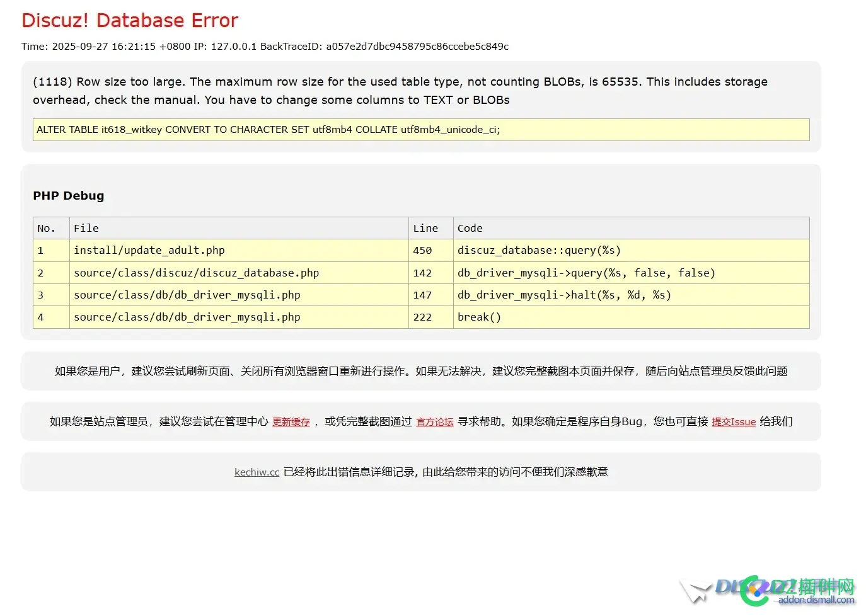Click the Discuz! Database Error heading

(x=130, y=20)
